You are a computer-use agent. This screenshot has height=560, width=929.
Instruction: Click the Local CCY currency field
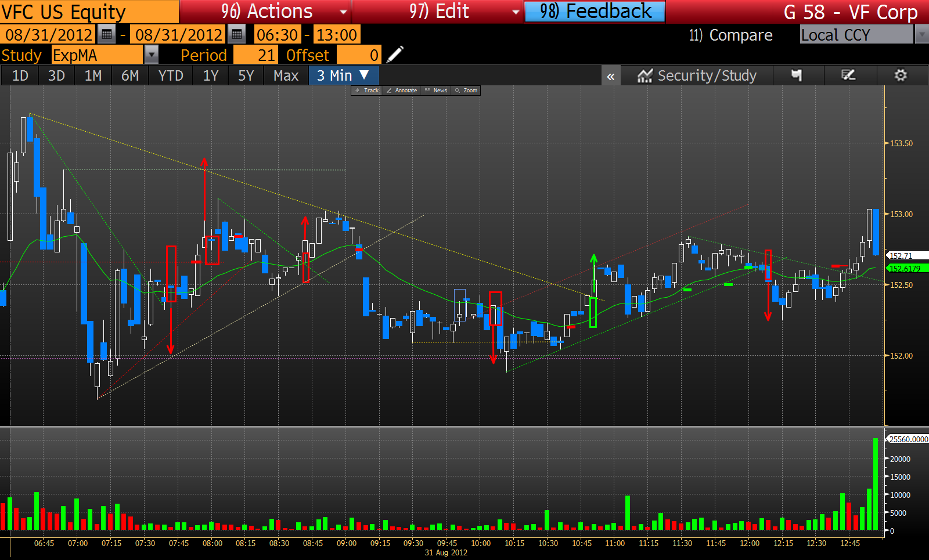(856, 35)
